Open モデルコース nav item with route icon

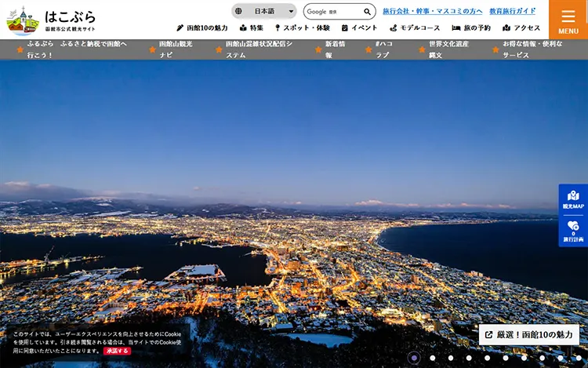click(415, 27)
